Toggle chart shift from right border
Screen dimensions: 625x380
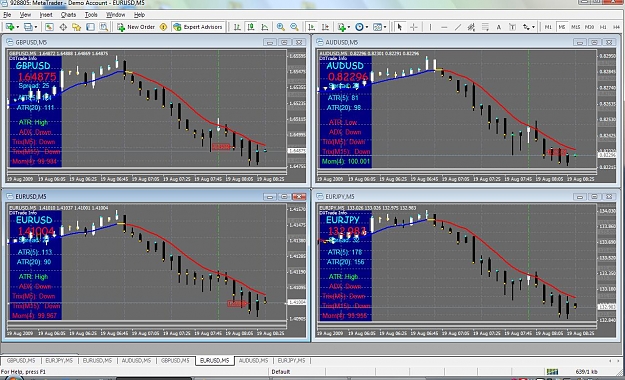[325, 27]
